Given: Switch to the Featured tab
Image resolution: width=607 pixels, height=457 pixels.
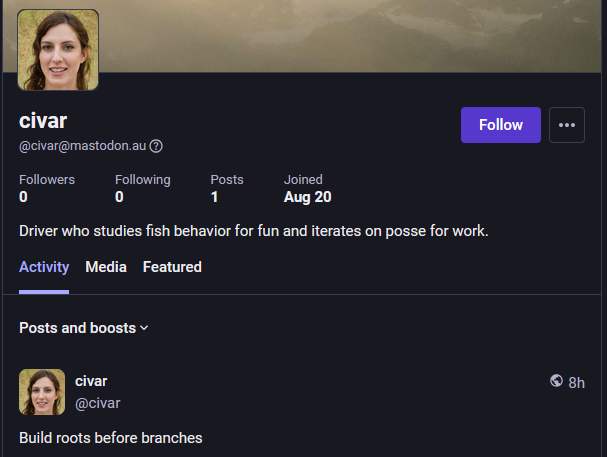Looking at the screenshot, I should (172, 267).
